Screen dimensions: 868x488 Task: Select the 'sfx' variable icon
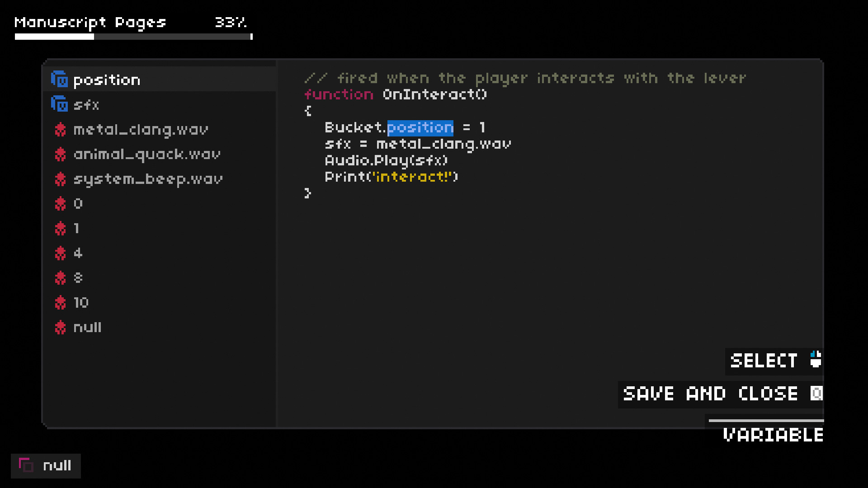pyautogui.click(x=60, y=104)
